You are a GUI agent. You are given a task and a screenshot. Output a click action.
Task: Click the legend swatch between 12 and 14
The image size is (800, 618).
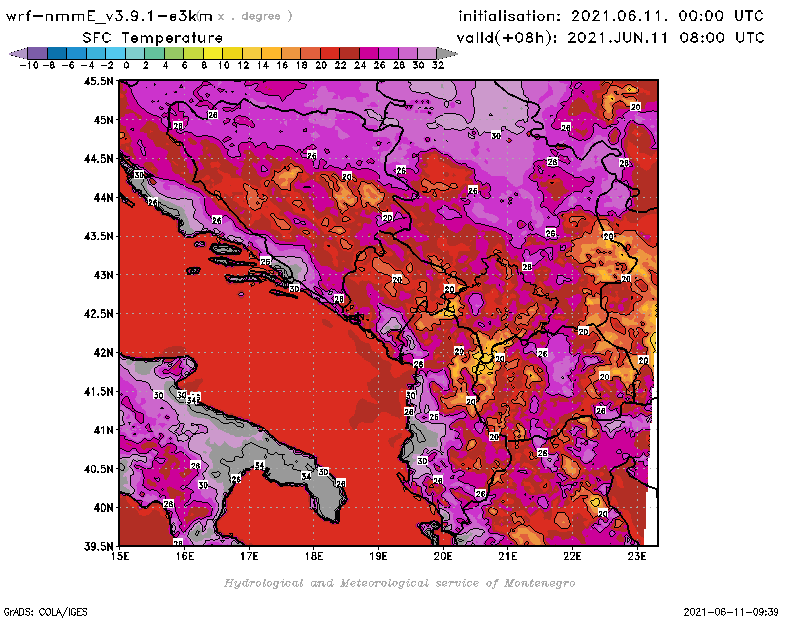[252, 53]
